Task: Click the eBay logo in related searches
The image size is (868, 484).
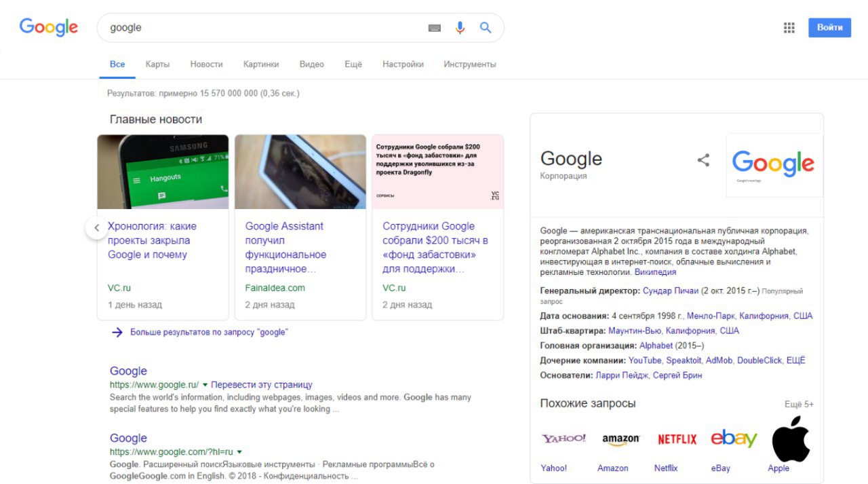Action: coord(733,439)
